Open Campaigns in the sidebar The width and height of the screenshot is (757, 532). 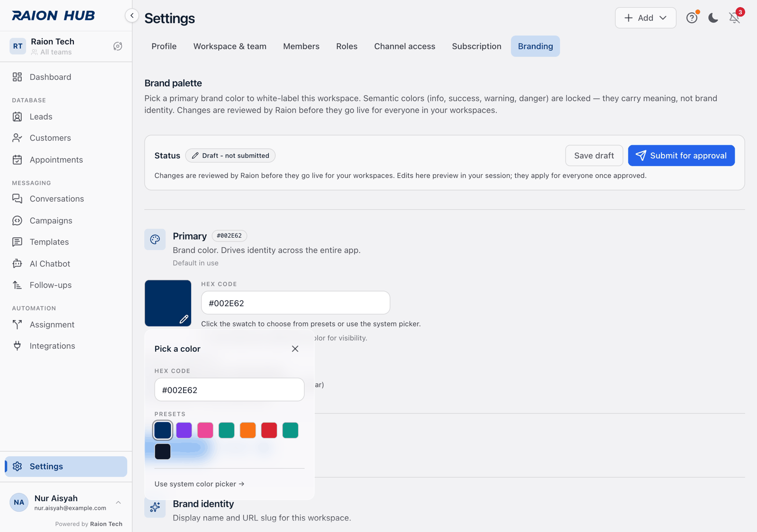pyautogui.click(x=66, y=221)
